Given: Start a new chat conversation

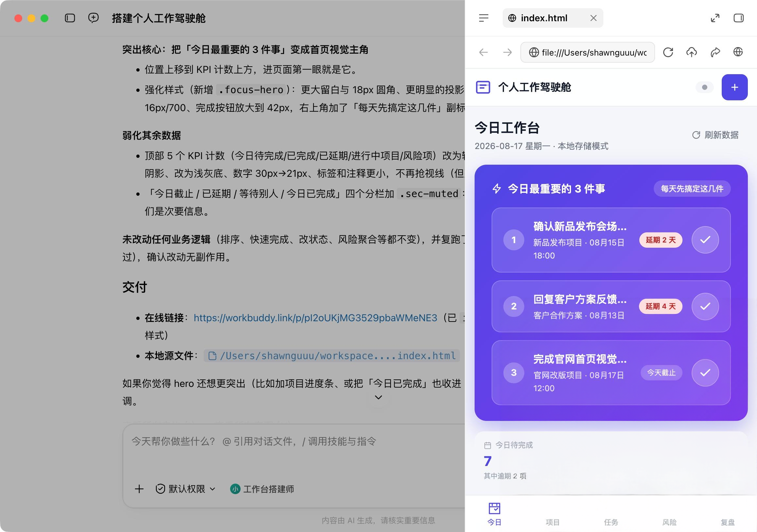Looking at the screenshot, I should click(93, 18).
